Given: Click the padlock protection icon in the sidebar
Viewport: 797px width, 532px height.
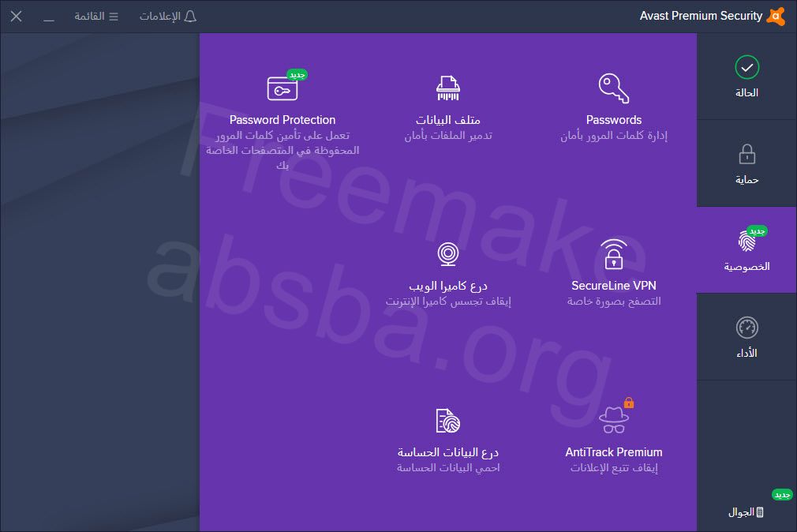Looking at the screenshot, I should (x=746, y=154).
